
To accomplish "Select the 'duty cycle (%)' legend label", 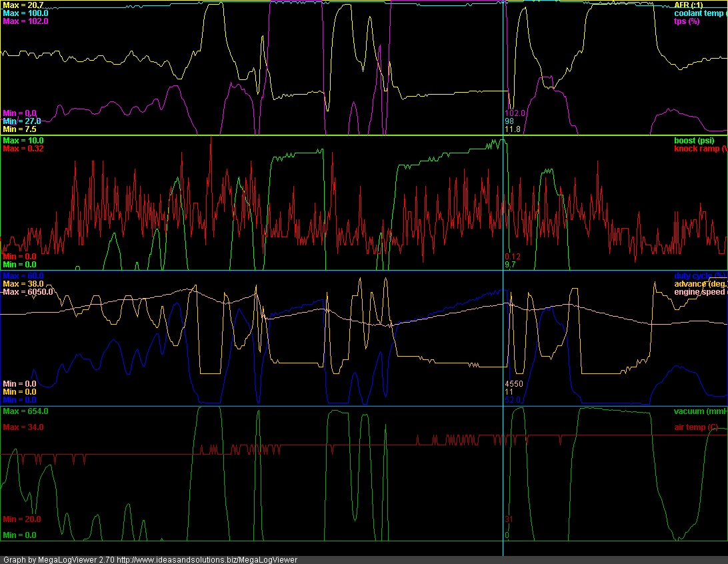I will (x=700, y=276).
